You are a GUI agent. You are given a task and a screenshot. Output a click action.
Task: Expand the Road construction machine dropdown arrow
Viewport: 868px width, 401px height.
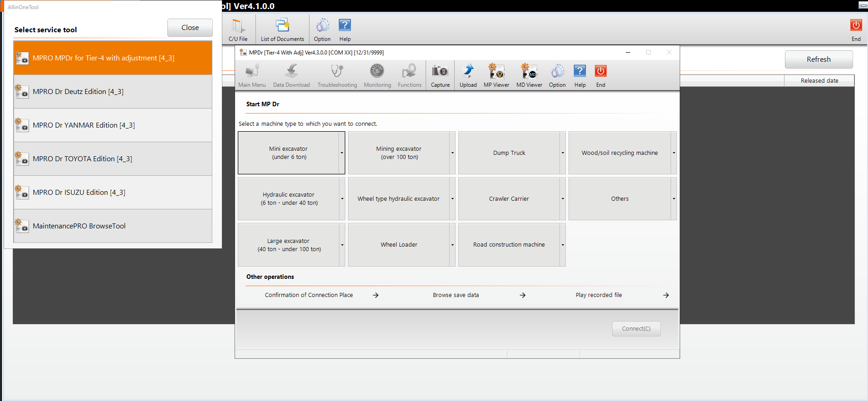(x=563, y=245)
